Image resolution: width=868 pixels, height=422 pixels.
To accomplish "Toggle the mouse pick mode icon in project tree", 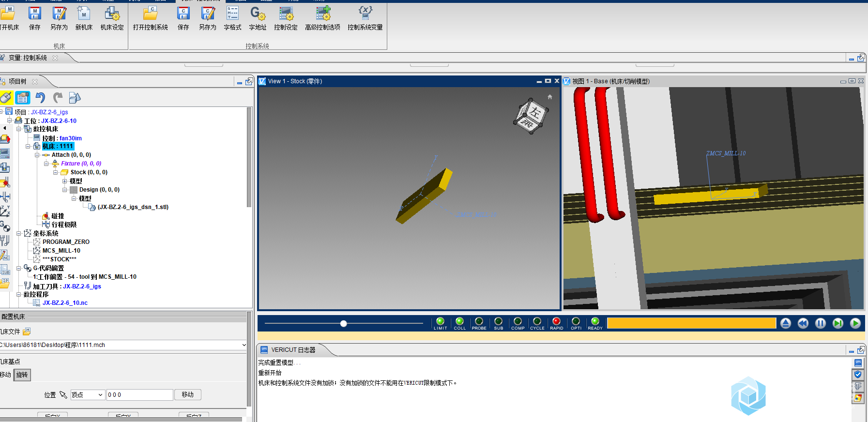I will click(6, 98).
